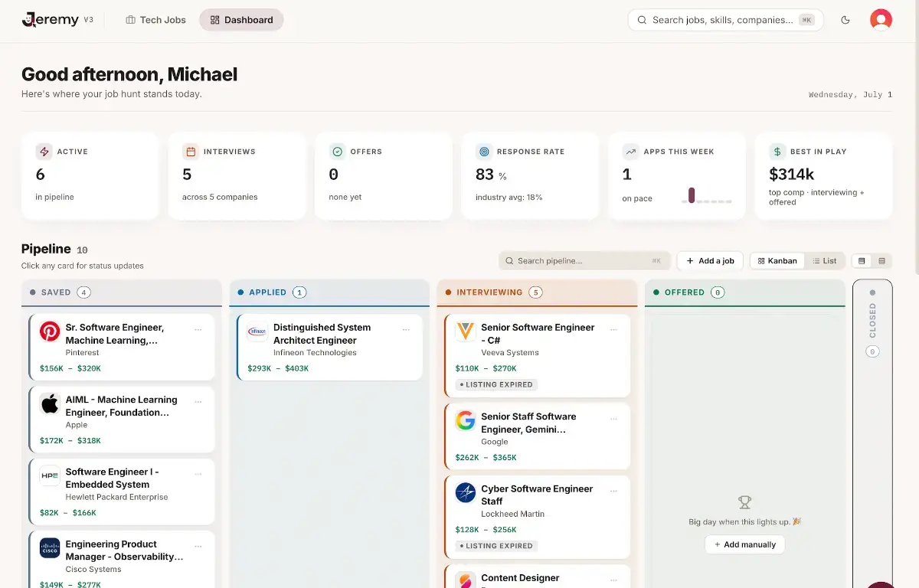Click the Applied column header
This screenshot has height=588, width=919.
329,292
